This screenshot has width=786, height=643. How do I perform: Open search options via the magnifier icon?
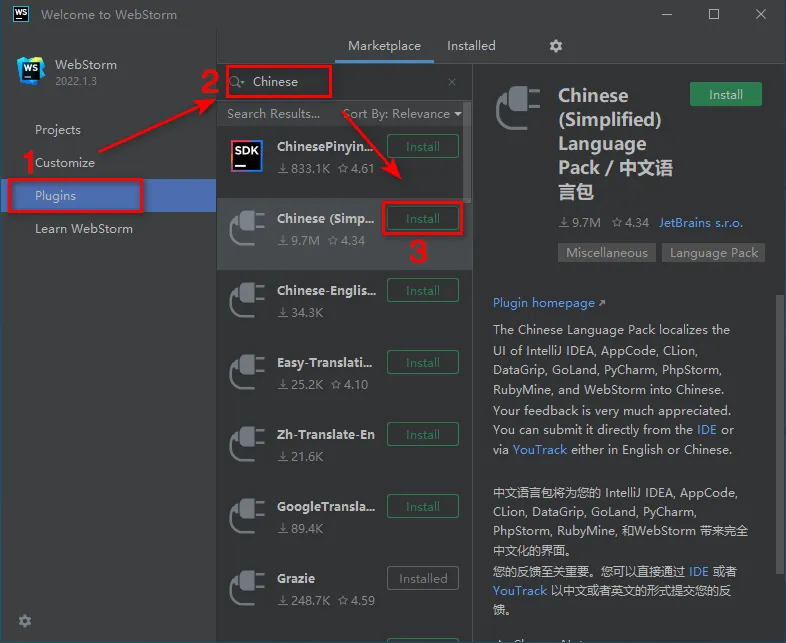tap(237, 82)
